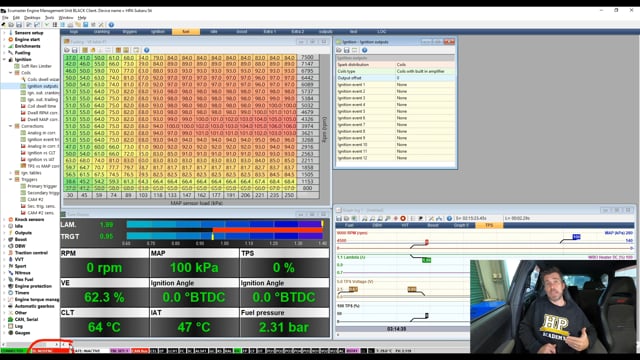Viewport: 640px width, 360px height.
Task: Click the 250 kPa column header
Action: [x=289, y=195]
